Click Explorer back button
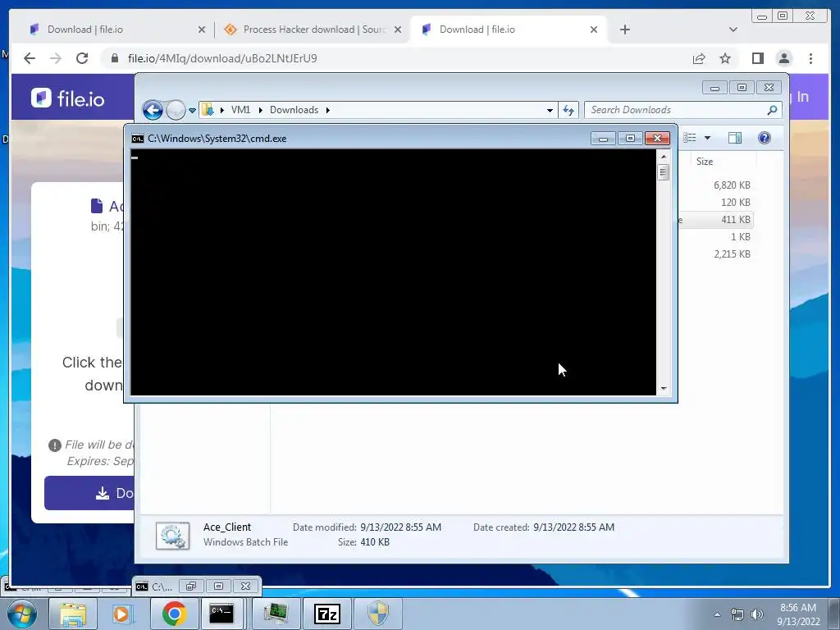 pos(153,111)
